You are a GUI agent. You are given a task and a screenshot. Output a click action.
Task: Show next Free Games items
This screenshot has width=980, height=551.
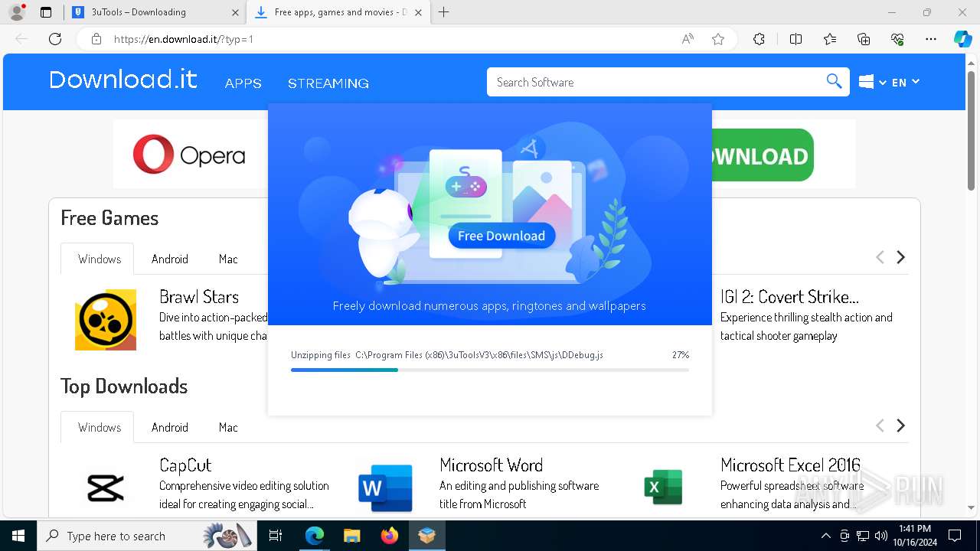[901, 257]
